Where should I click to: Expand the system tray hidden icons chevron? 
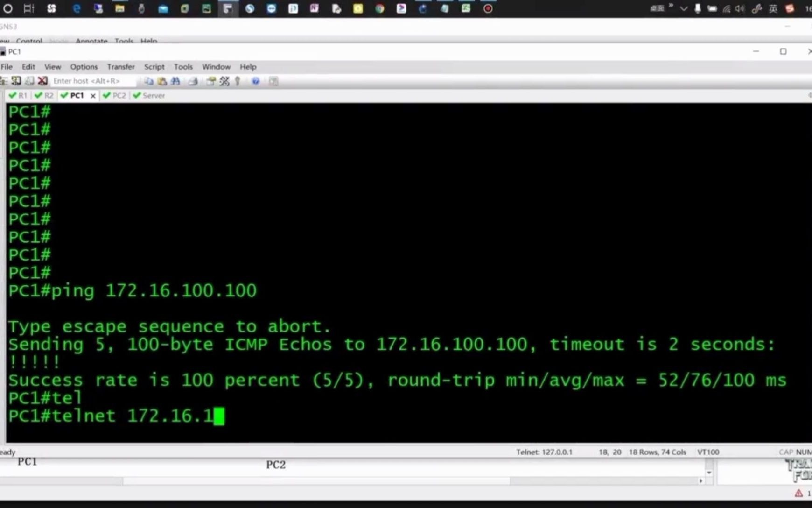(x=684, y=9)
